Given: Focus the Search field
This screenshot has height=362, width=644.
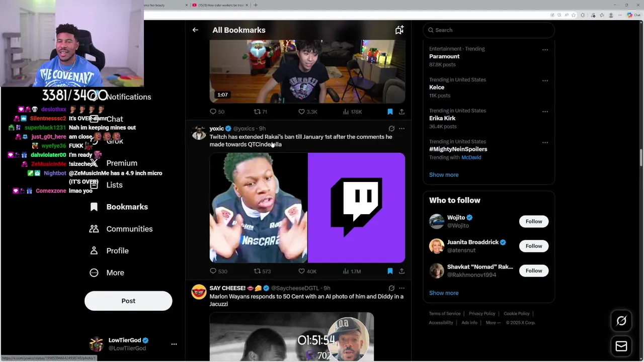Looking at the screenshot, I should [x=489, y=30].
